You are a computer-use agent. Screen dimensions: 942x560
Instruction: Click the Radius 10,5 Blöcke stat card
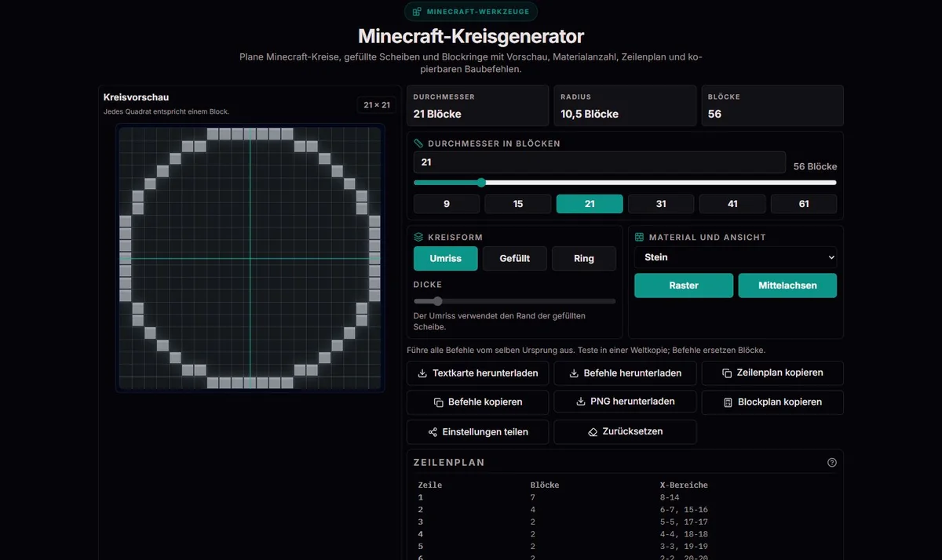(625, 106)
